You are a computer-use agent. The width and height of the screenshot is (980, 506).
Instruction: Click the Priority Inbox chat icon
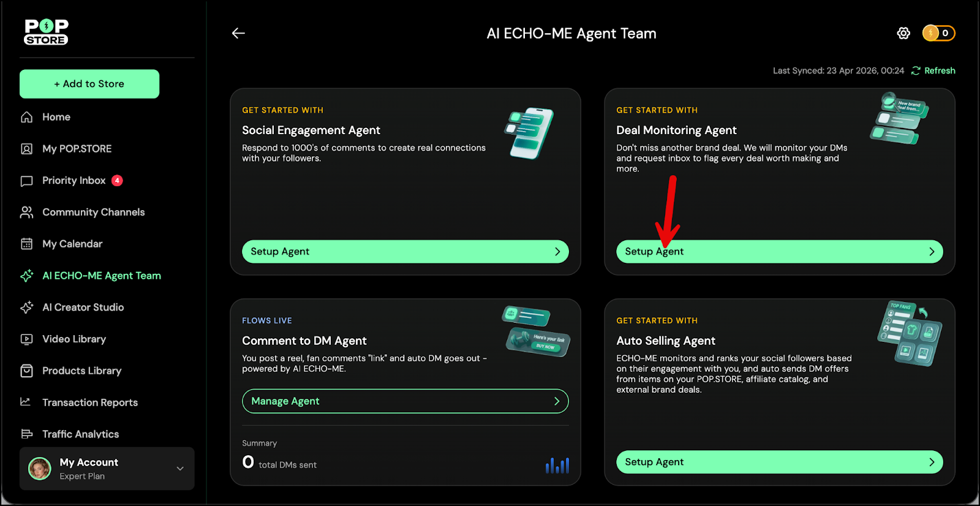pyautogui.click(x=26, y=181)
